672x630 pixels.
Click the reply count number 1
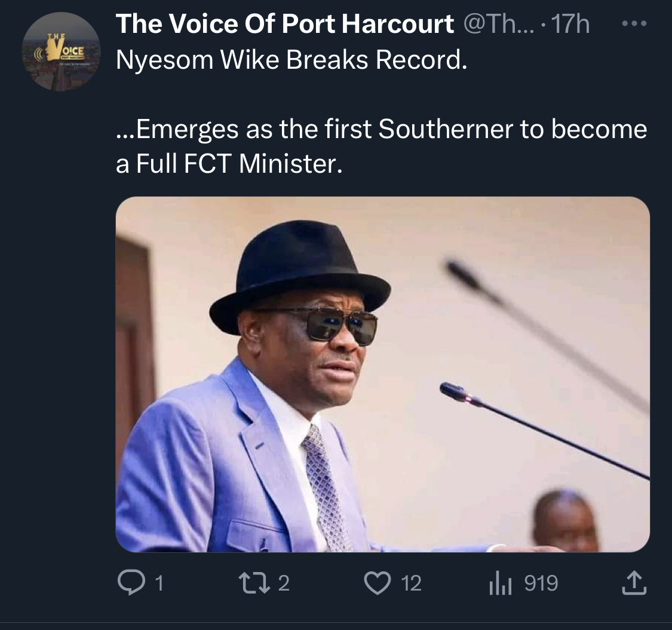pos(159,583)
